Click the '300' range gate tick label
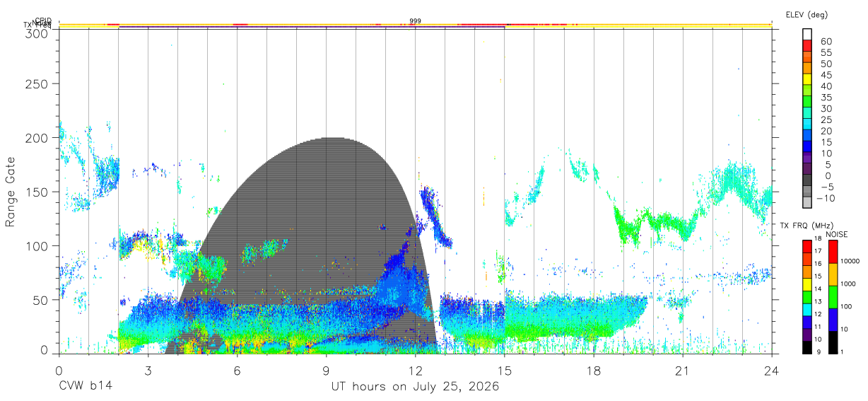 tap(36, 33)
